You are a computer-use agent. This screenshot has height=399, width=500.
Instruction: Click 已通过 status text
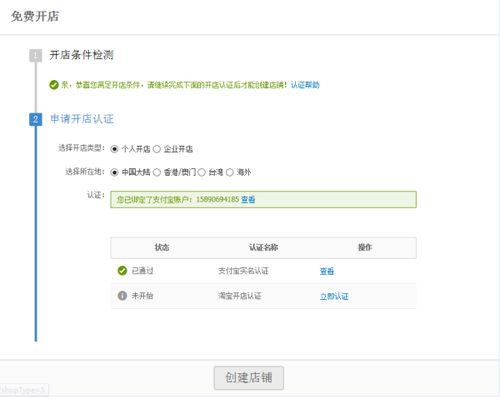[x=142, y=270]
